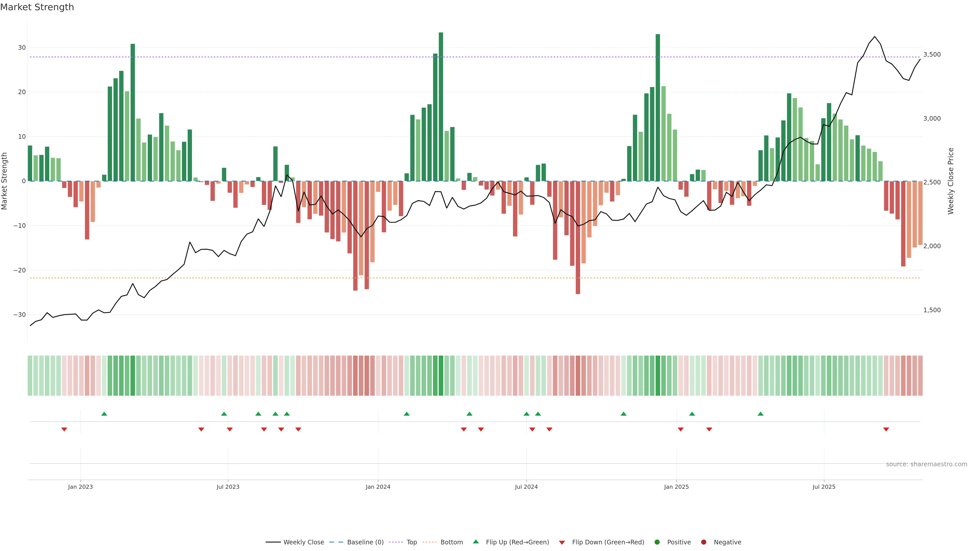Click the tallest green strength bar
This screenshot has height=551, width=980.
click(441, 106)
